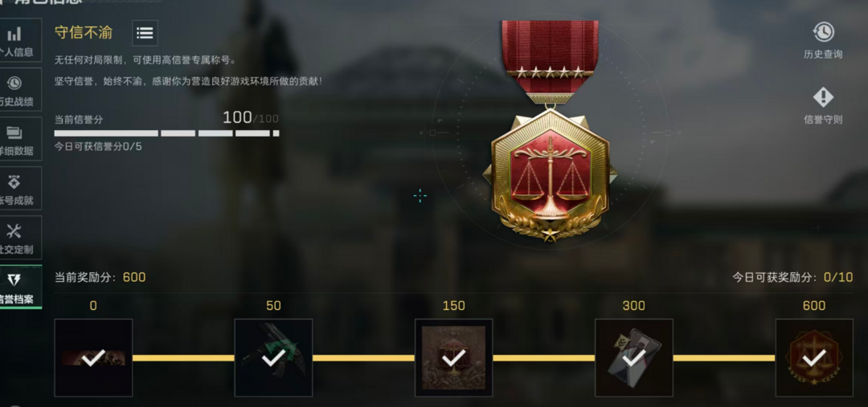Open the 信誉守则 warning icon
The height and width of the screenshot is (407, 868).
(823, 97)
